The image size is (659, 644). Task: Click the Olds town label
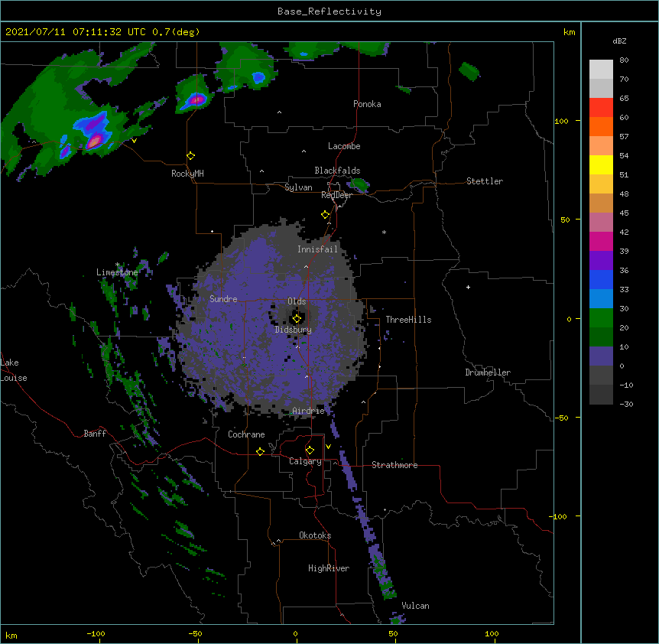click(297, 301)
